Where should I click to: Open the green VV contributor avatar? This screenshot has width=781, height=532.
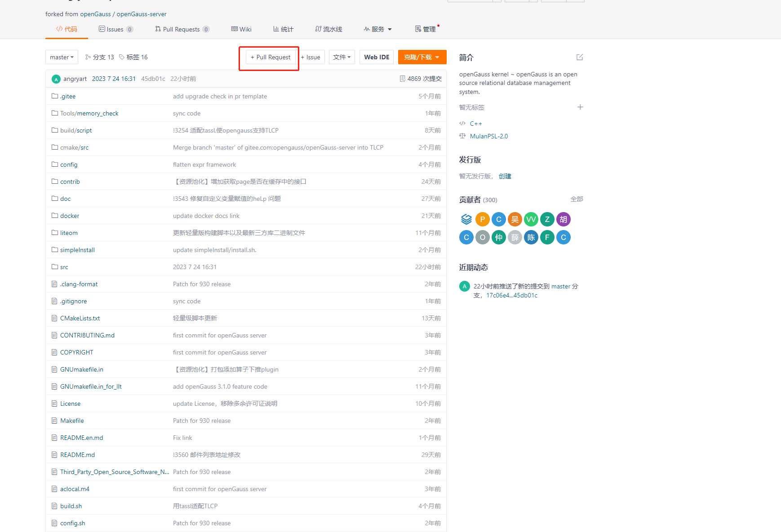[x=531, y=219]
